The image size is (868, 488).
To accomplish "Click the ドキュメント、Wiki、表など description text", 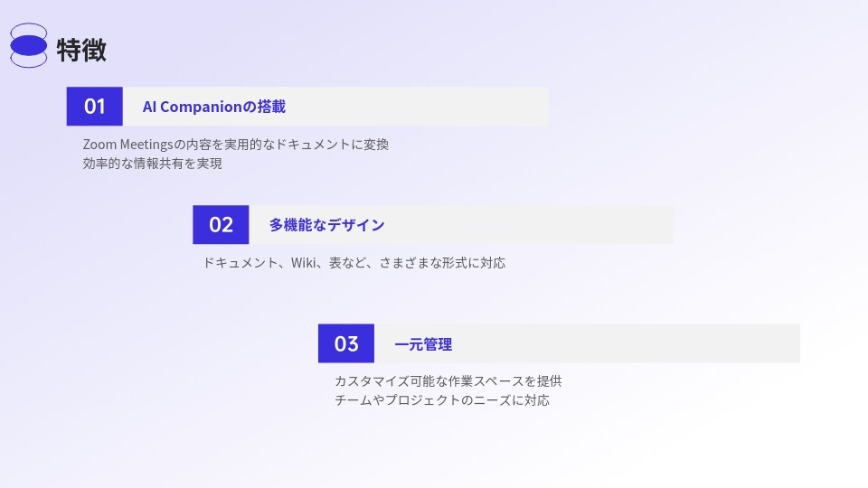I will [x=354, y=263].
